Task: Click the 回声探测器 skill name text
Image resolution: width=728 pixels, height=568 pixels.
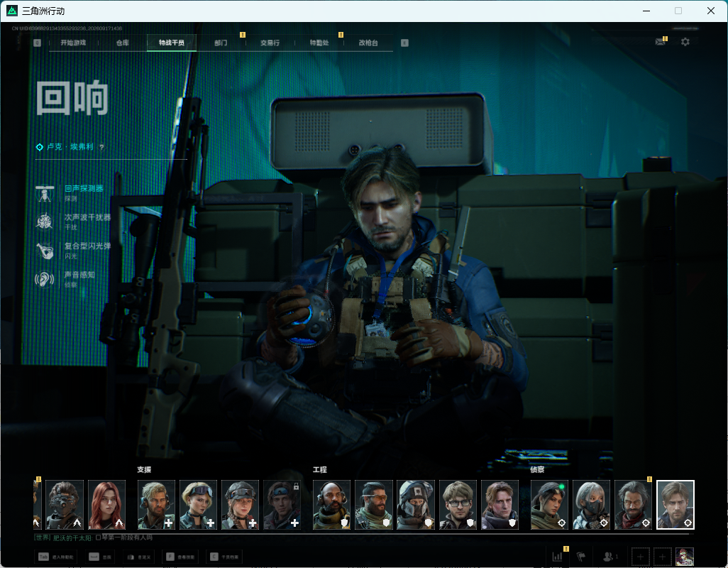Action: click(x=84, y=189)
